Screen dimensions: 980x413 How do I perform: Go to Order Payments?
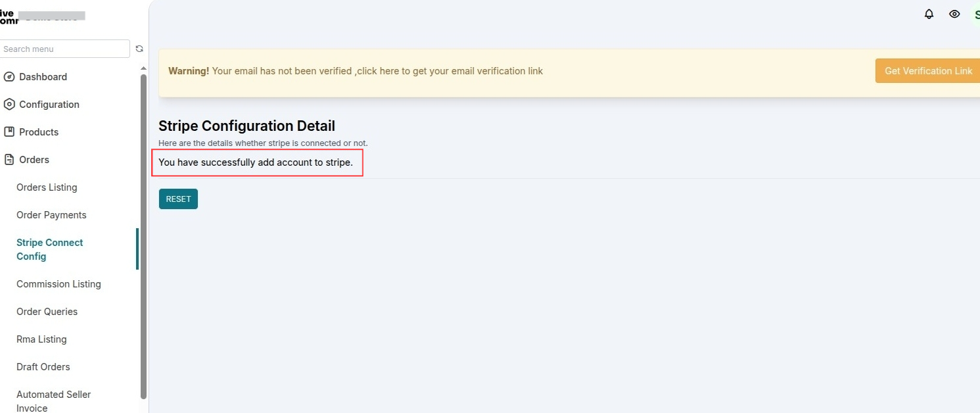[x=51, y=215]
